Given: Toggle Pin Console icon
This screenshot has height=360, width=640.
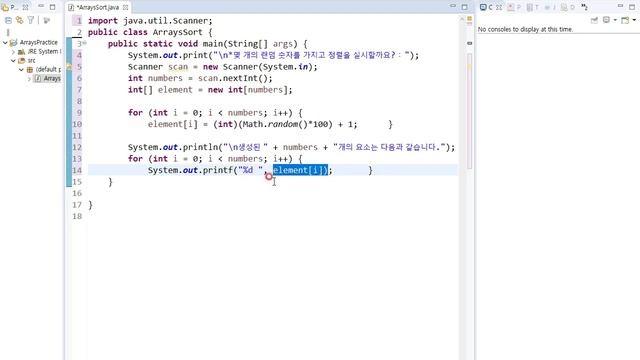Looking at the screenshot, I should click(x=594, y=20).
